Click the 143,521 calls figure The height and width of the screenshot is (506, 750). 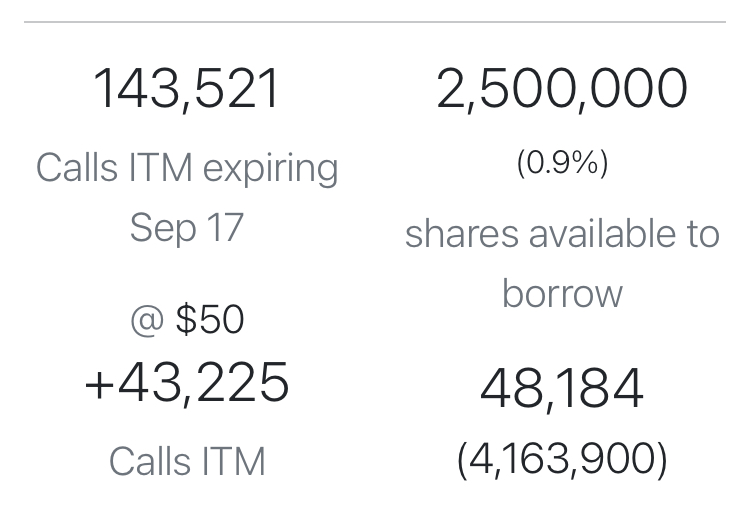point(187,89)
